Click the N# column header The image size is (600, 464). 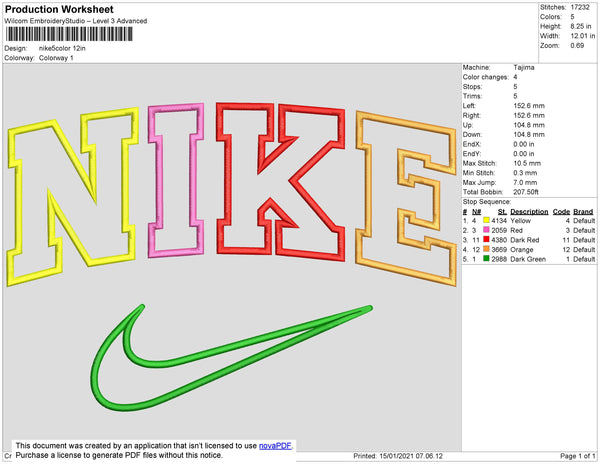pyautogui.click(x=476, y=212)
